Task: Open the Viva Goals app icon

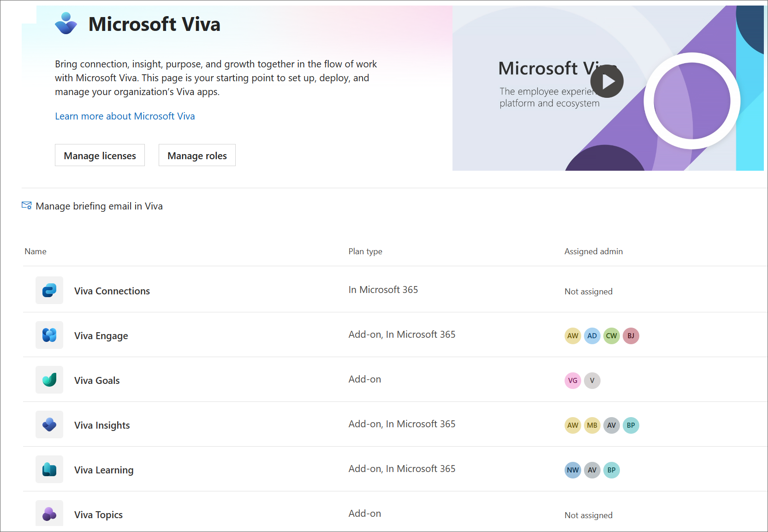Action: pos(49,380)
